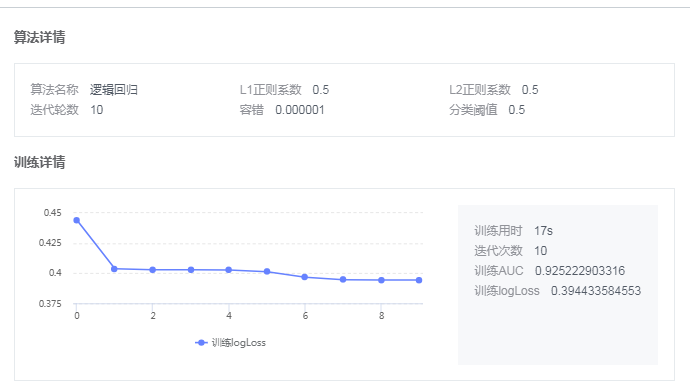This screenshot has width=690, height=390.
Task: Click the 训练logLoss value 0.394433584553
Action: (596, 291)
